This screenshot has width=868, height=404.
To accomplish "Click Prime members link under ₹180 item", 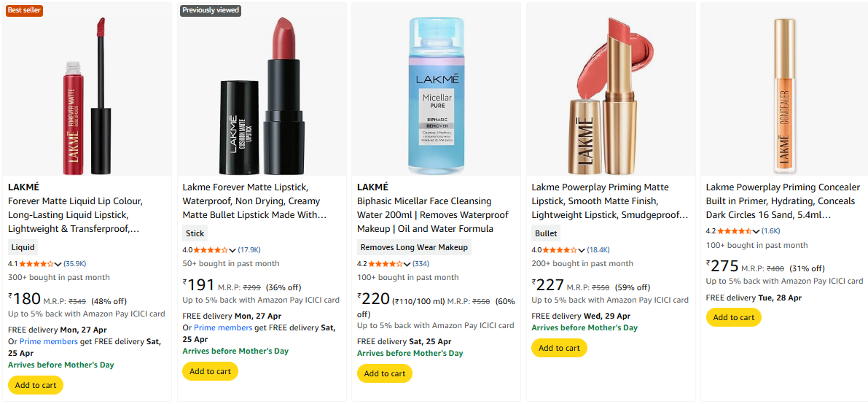I will (x=49, y=341).
